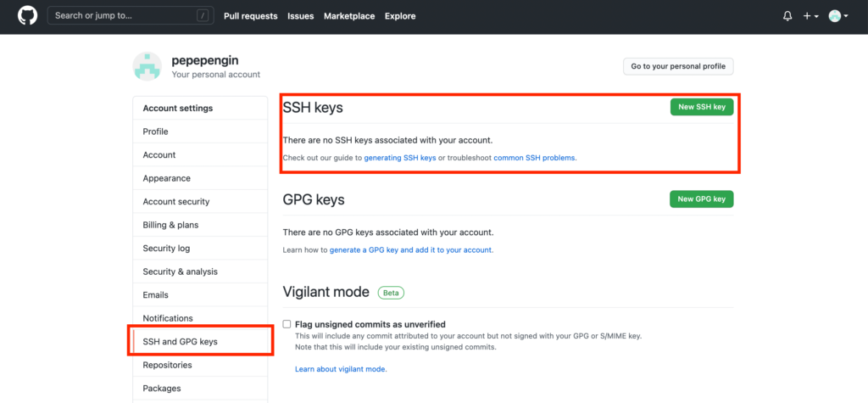This screenshot has height=403, width=868.
Task: Open Issues in top navigation
Action: click(x=301, y=16)
